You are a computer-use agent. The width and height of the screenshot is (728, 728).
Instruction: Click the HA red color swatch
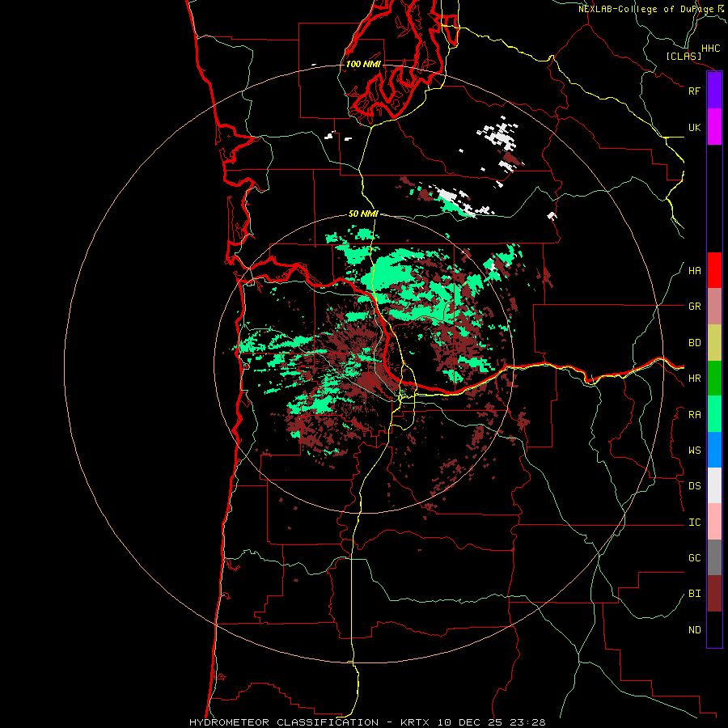tap(714, 270)
